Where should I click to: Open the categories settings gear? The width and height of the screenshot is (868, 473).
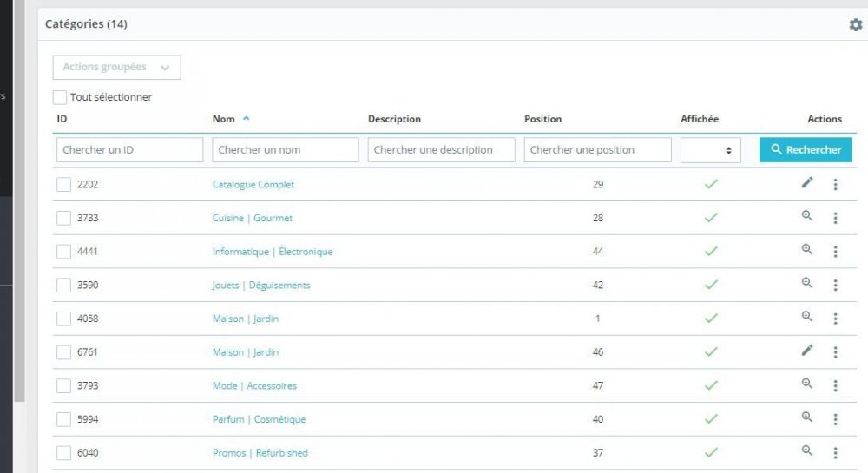[x=855, y=25]
